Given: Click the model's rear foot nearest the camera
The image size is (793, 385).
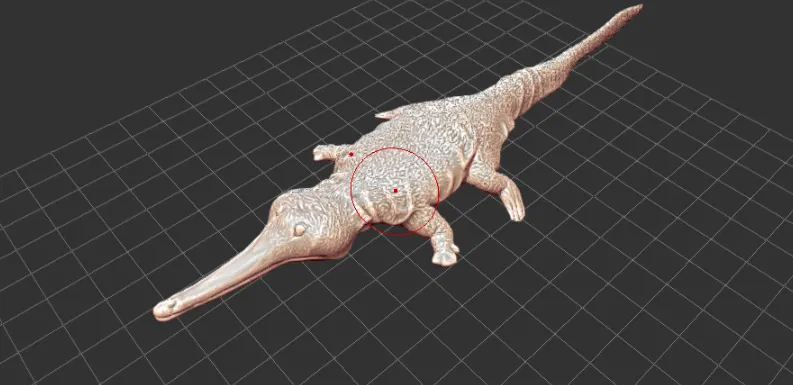Looking at the screenshot, I should pos(513,200).
